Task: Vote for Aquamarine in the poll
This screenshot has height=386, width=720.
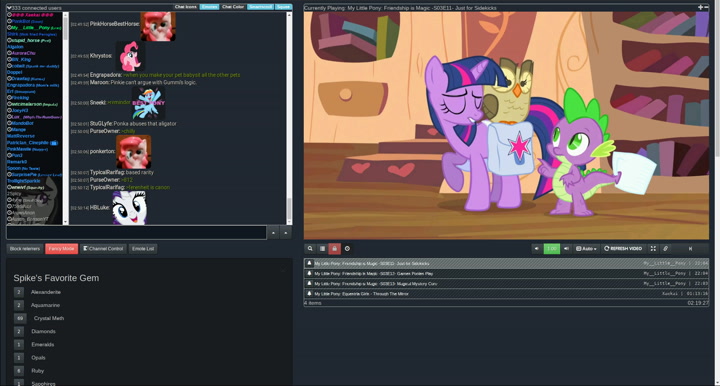Action: pyautogui.click(x=19, y=305)
